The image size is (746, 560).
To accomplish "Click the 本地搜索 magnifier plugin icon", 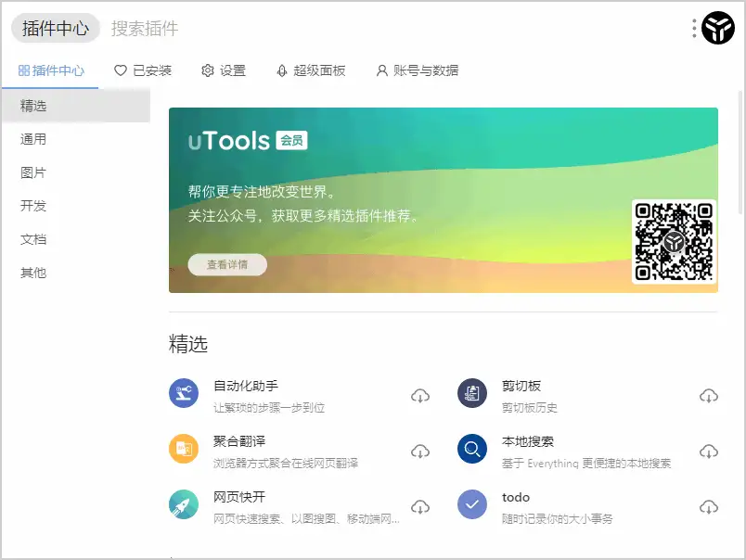I will coord(471,450).
